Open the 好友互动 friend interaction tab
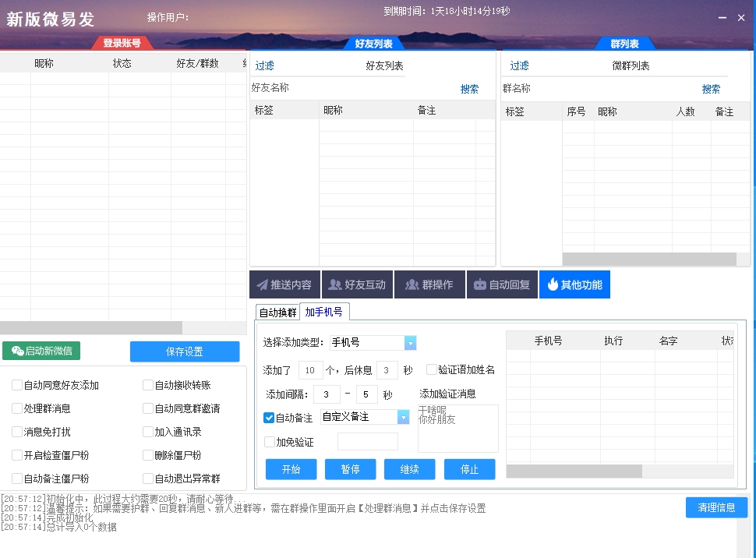Image resolution: width=756 pixels, height=558 pixels. [x=357, y=284]
